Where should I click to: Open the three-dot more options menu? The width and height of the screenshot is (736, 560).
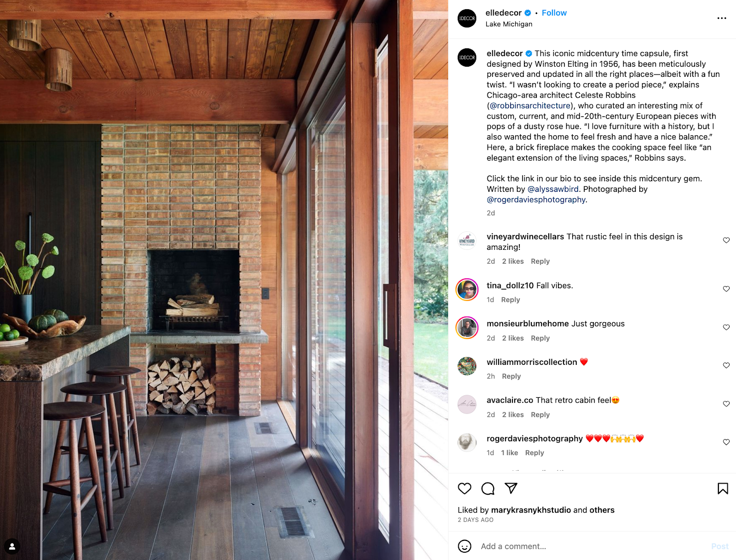coord(722,18)
